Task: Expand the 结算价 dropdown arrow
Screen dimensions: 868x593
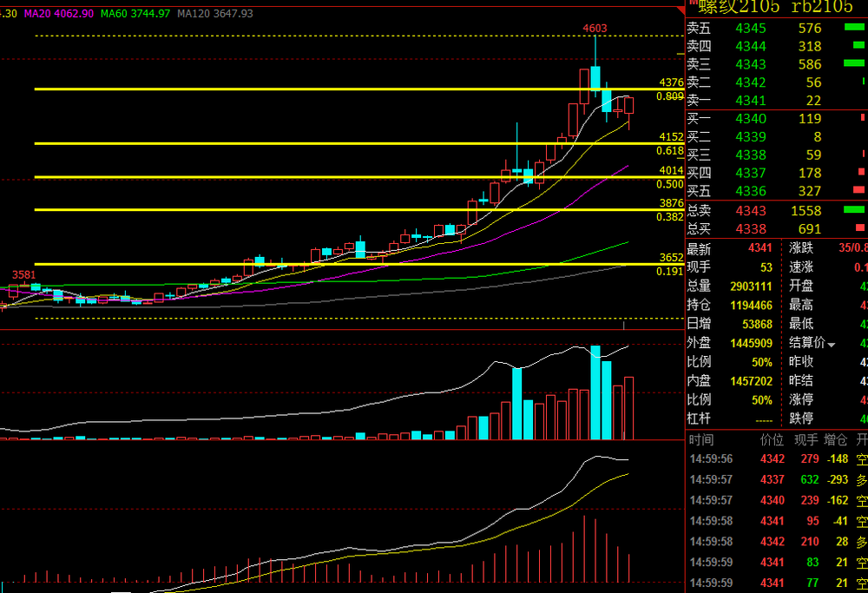Action: coord(832,344)
